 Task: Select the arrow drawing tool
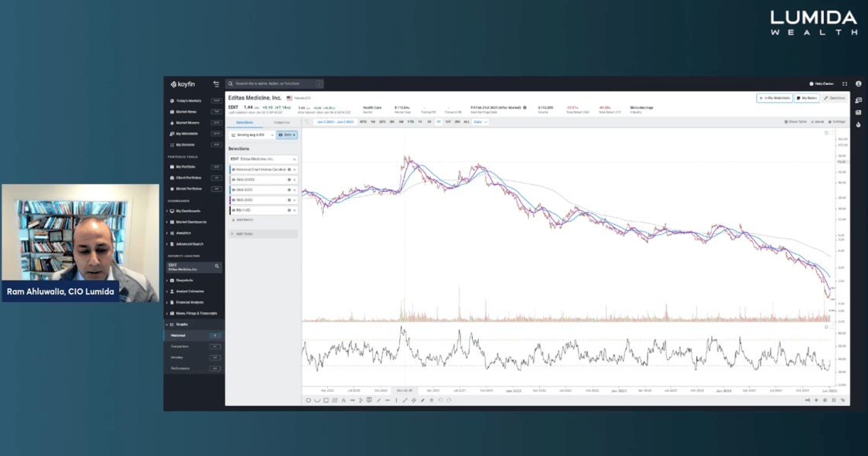(x=352, y=400)
